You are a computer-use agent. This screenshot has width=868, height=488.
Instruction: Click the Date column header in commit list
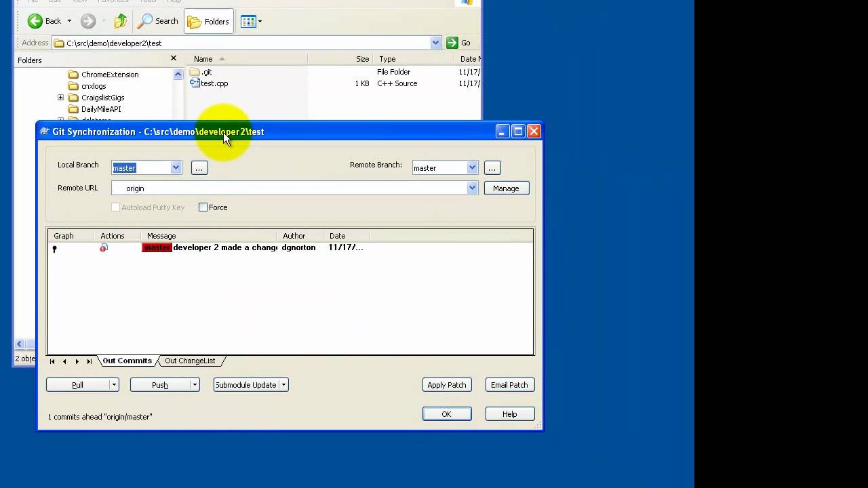click(347, 236)
